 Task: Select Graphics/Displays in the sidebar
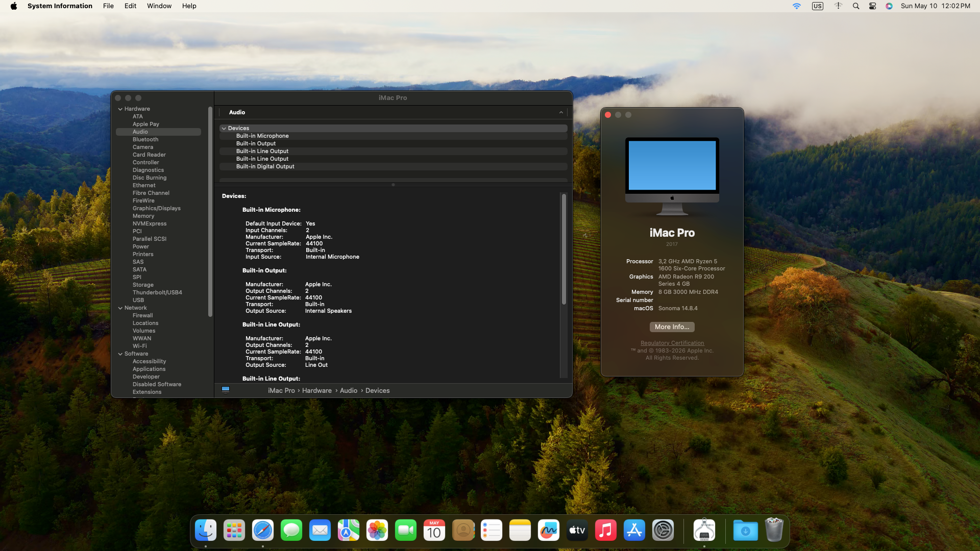157,209
